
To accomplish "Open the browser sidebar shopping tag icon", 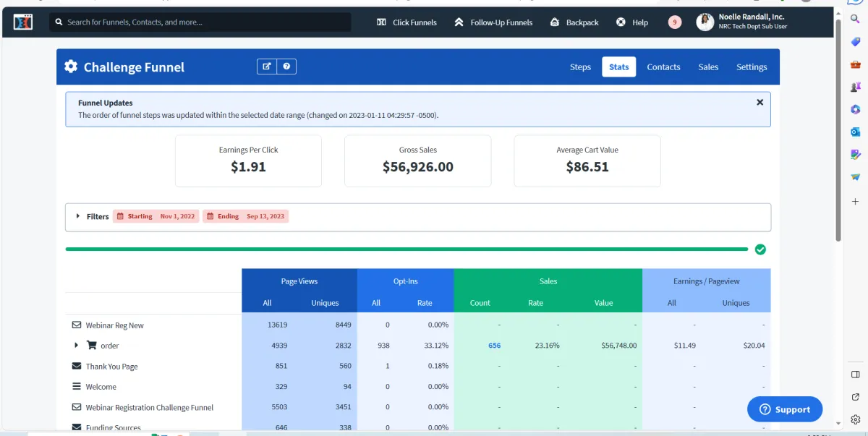I will pyautogui.click(x=855, y=42).
